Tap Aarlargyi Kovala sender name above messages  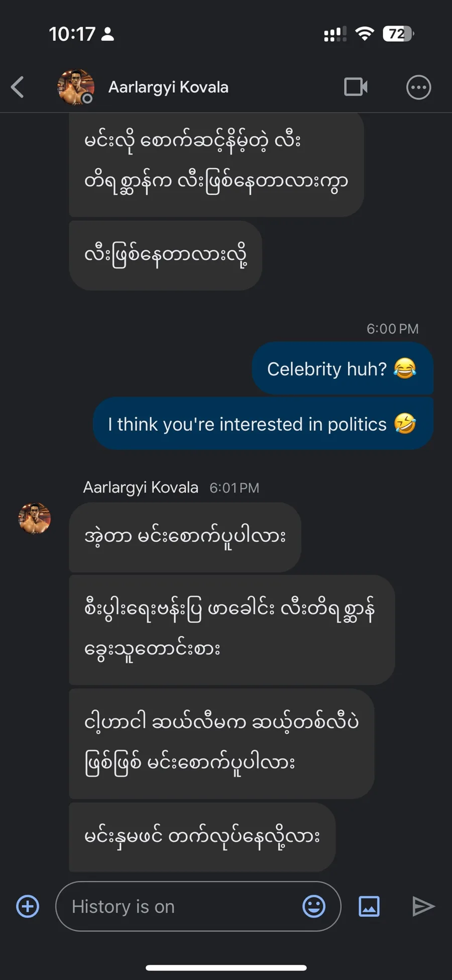tap(141, 487)
